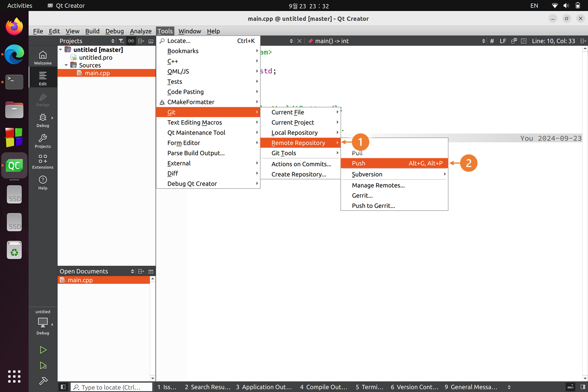Select Locate... in Tools menu
The image size is (588, 392).
point(208,41)
